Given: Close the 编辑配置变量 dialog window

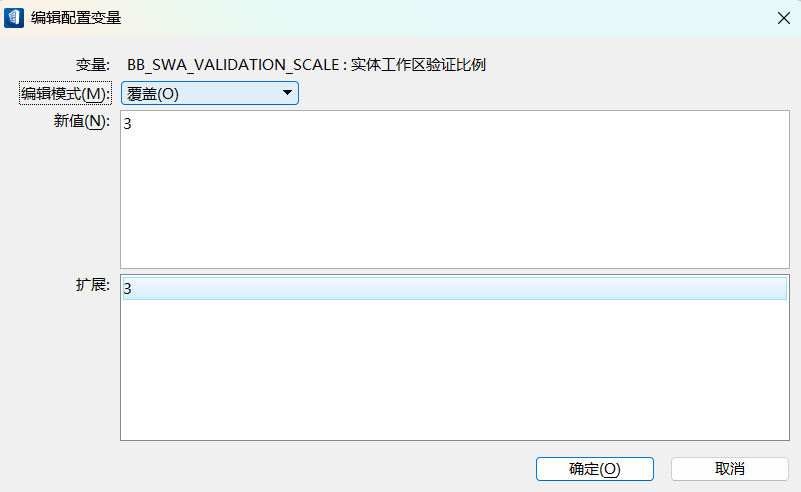Looking at the screenshot, I should pos(784,18).
